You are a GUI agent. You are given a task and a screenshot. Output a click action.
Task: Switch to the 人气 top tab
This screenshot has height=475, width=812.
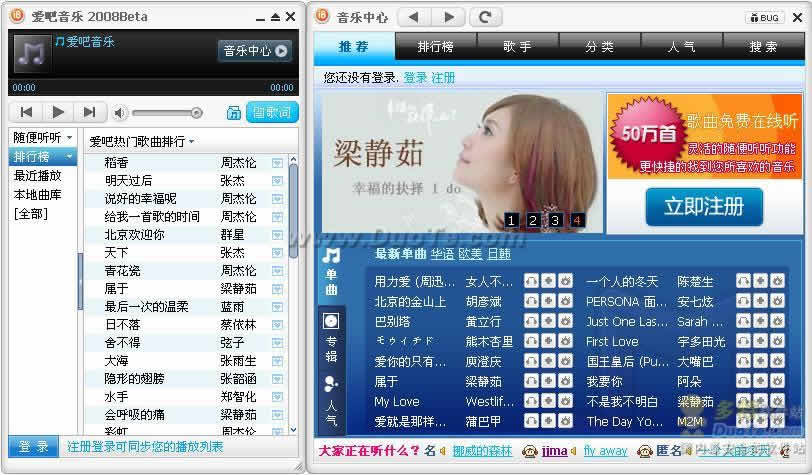click(x=682, y=47)
